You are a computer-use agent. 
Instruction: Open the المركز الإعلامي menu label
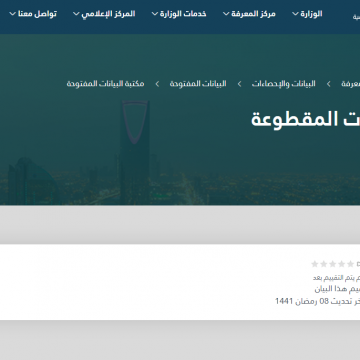click(108, 14)
